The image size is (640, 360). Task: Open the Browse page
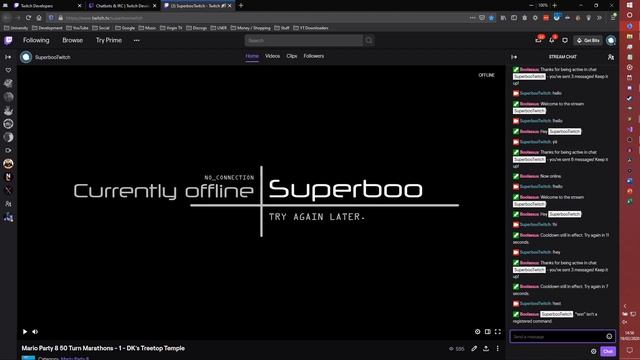point(73,40)
